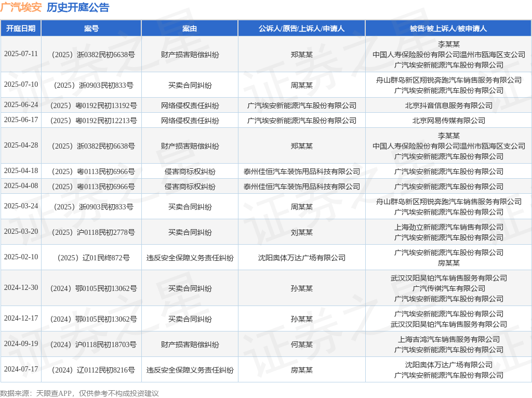Image resolution: width=532 pixels, height=398 pixels.
Task: Select case number (2025)沪0118民初2778号
Action: click(x=94, y=232)
